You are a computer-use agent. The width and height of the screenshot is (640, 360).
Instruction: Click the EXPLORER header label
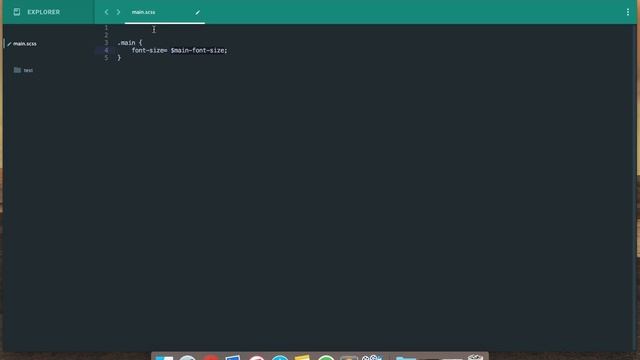44,12
